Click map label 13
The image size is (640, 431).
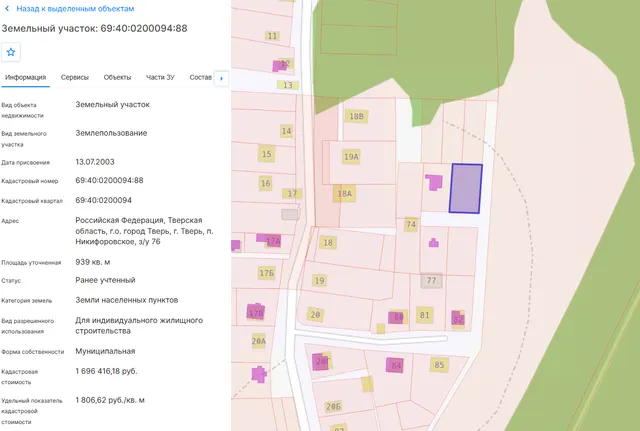pyautogui.click(x=288, y=85)
